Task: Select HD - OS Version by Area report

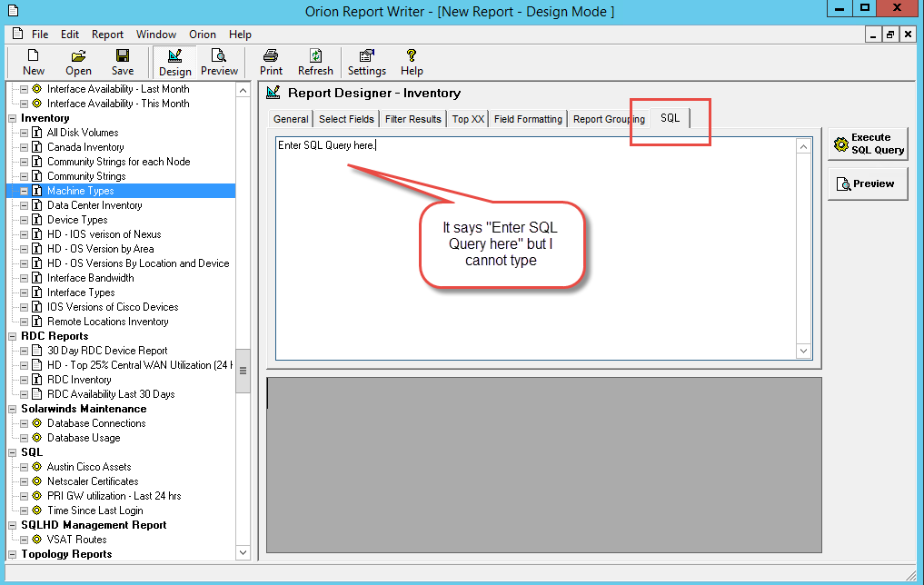Action: [x=100, y=249]
